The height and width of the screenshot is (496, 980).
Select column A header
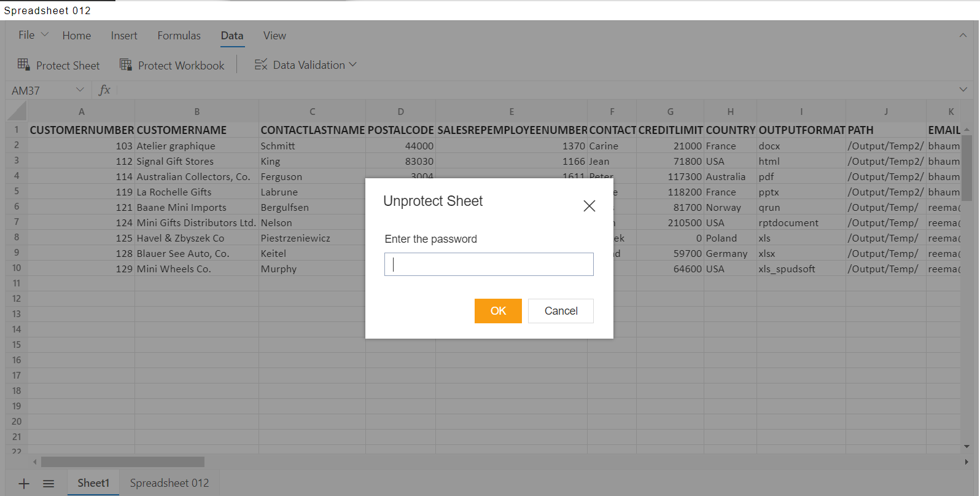pyautogui.click(x=81, y=111)
